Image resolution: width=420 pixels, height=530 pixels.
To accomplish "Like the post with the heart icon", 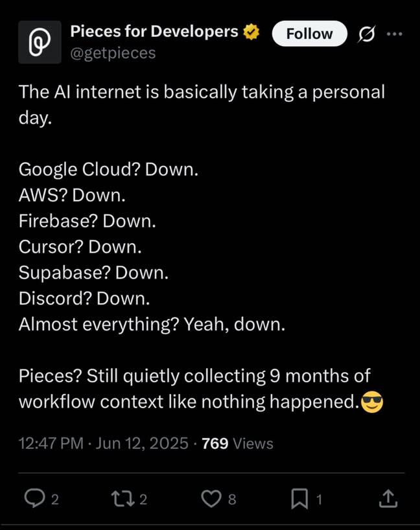I will (211, 498).
